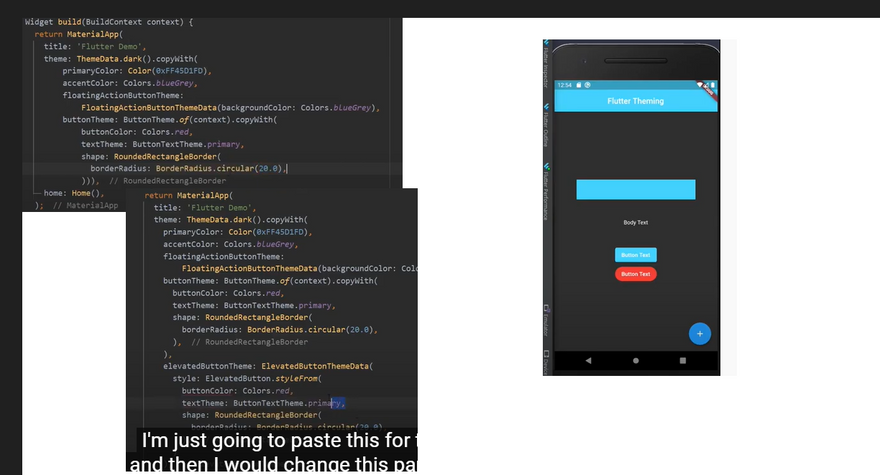Click the Body Text label in emulator
The height and width of the screenshot is (475, 880).
[635, 222]
